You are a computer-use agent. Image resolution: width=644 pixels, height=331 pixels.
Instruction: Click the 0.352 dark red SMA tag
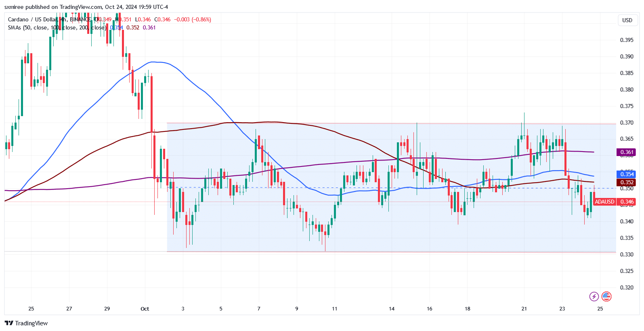point(627,182)
